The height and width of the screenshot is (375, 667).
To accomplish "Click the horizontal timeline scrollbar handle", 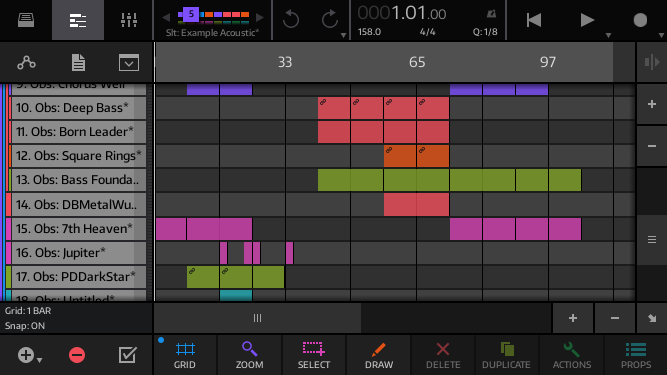I will 257,318.
